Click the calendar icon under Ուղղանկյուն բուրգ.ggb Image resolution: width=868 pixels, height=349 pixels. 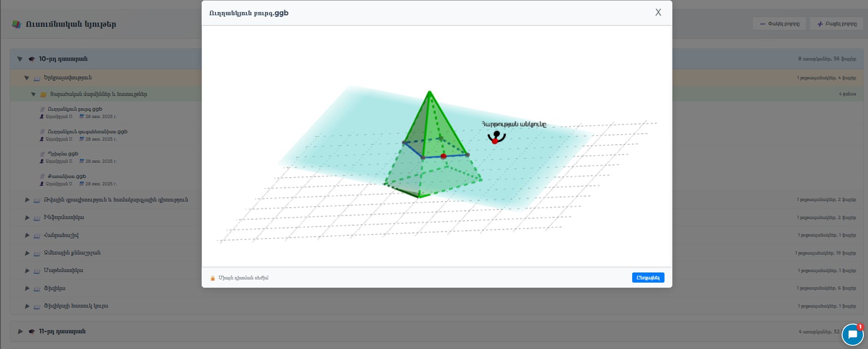coord(82,117)
